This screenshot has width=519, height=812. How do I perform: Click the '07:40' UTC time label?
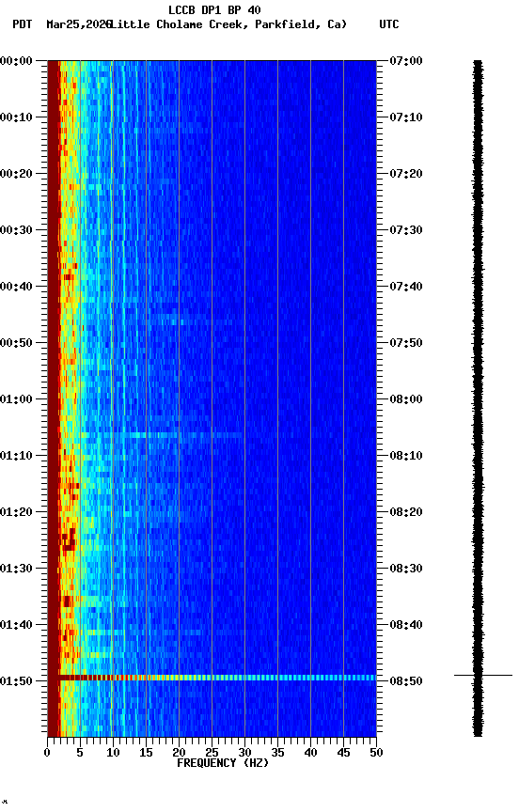406,287
